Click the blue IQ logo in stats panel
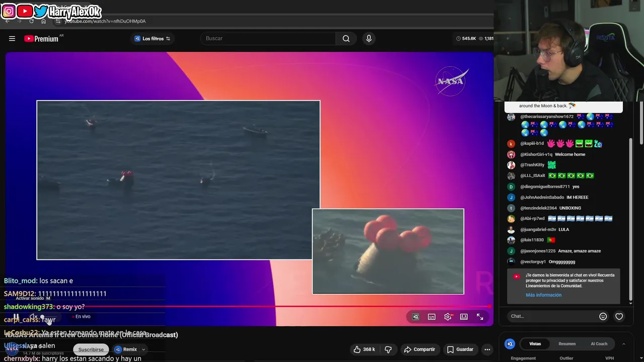 tap(510, 344)
